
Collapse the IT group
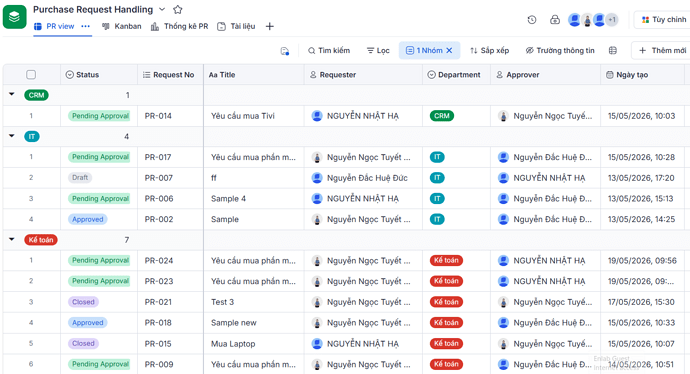click(12, 136)
